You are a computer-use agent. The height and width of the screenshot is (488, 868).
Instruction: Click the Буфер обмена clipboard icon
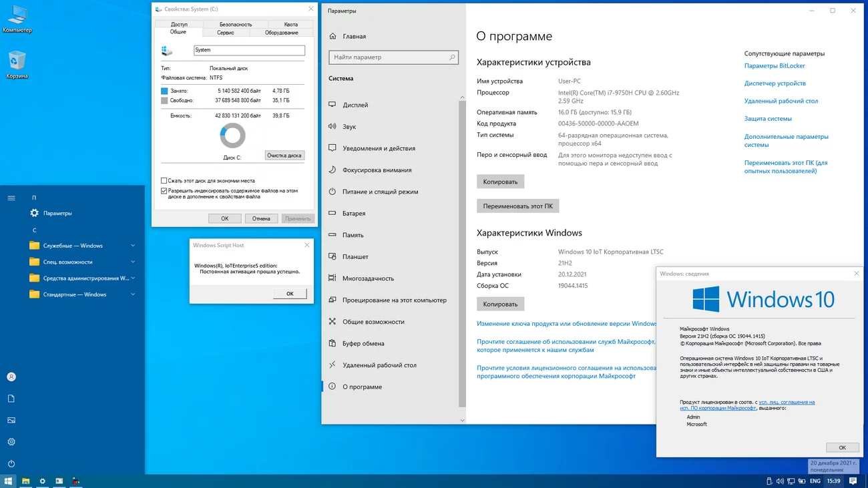coord(333,343)
